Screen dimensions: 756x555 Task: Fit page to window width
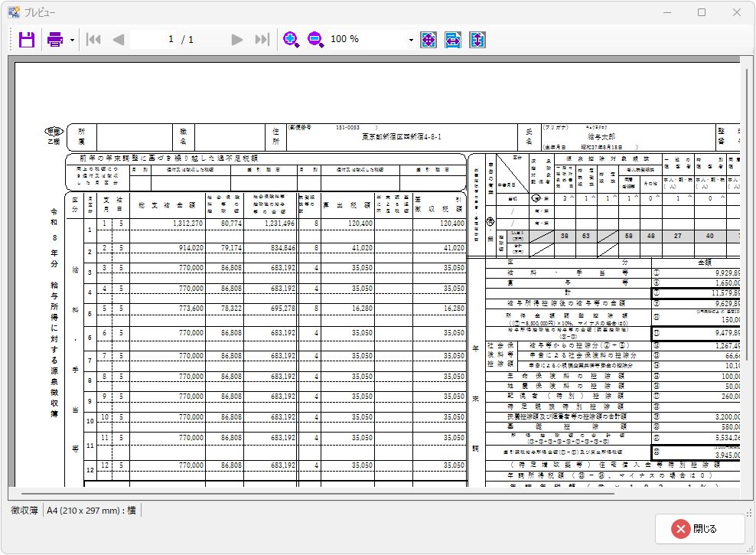pos(453,40)
